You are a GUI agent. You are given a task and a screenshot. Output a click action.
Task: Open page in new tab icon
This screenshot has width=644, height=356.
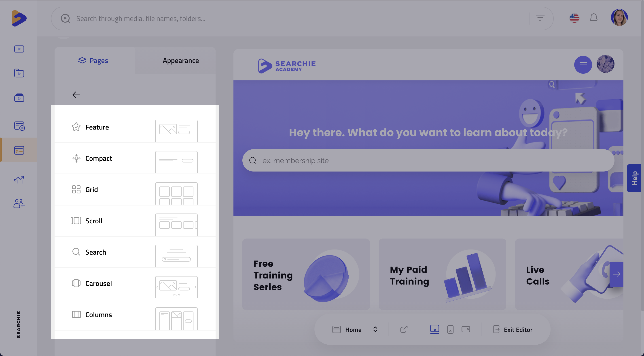[x=403, y=330]
